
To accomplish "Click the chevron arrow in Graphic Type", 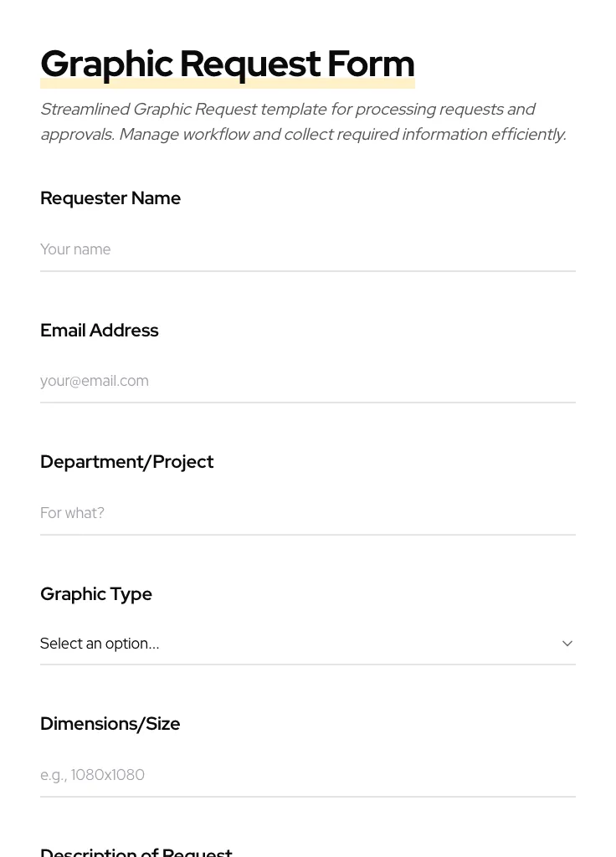I will click(567, 644).
